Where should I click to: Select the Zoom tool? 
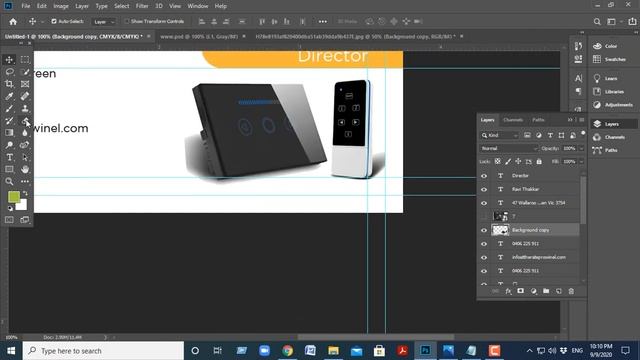pos(9,181)
